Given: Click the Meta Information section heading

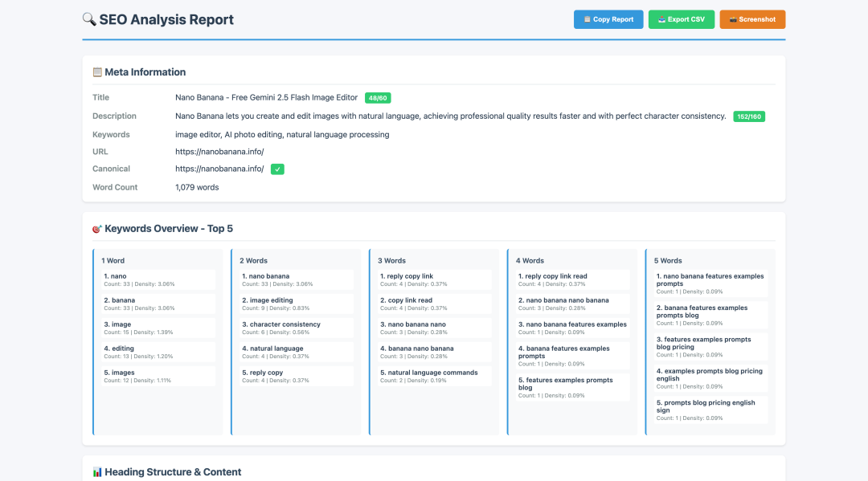Looking at the screenshot, I should (x=145, y=72).
